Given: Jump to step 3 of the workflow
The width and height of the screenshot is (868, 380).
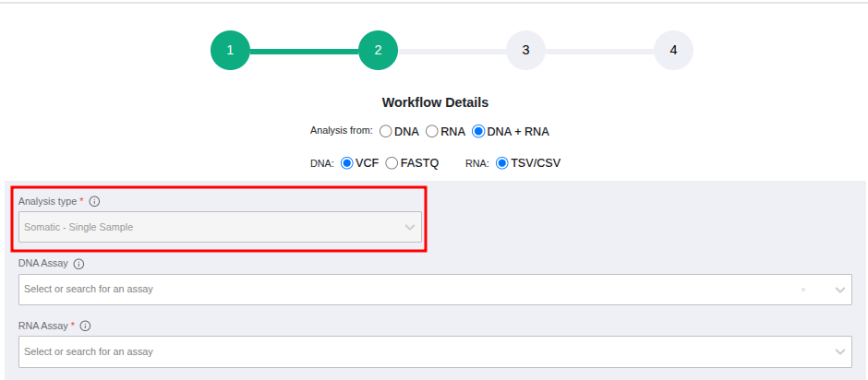Looking at the screenshot, I should 525,50.
